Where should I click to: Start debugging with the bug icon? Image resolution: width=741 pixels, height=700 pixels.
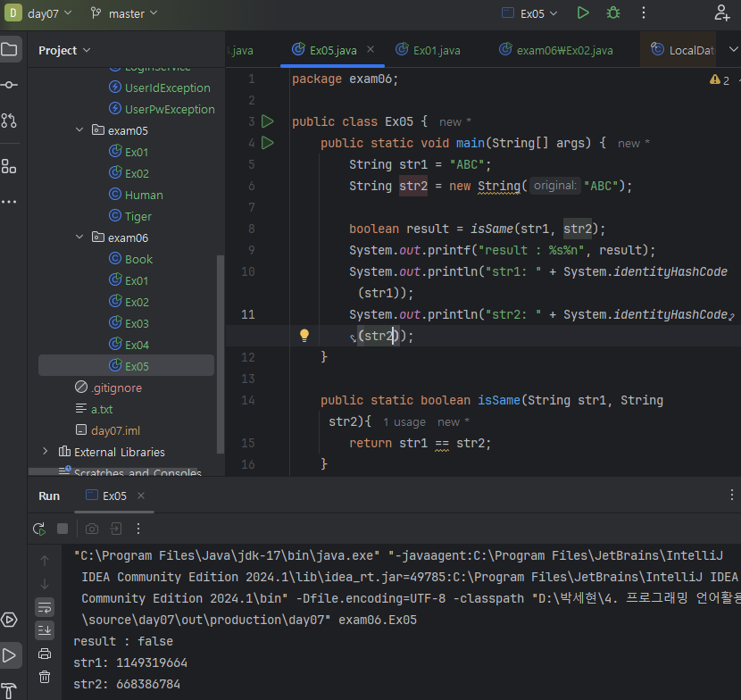pyautogui.click(x=612, y=13)
